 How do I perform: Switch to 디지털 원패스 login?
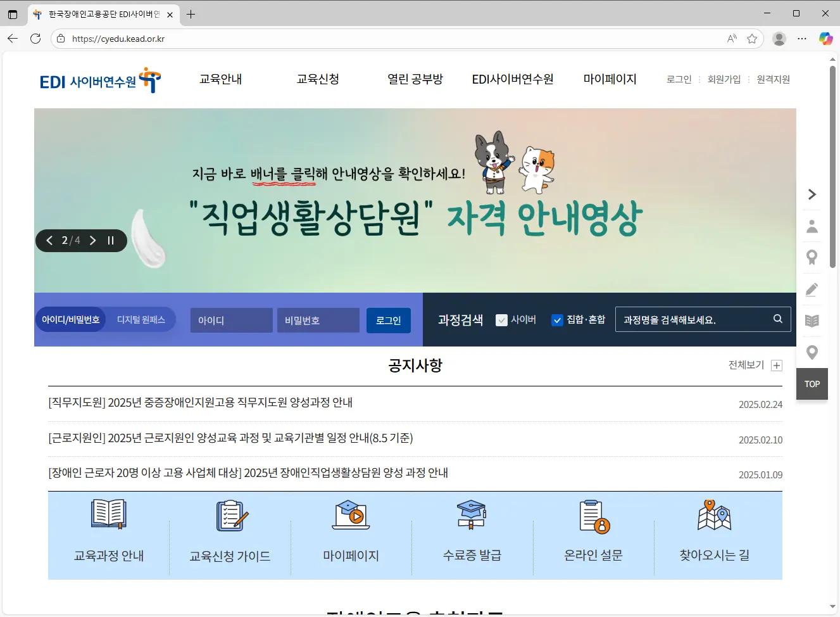click(141, 320)
